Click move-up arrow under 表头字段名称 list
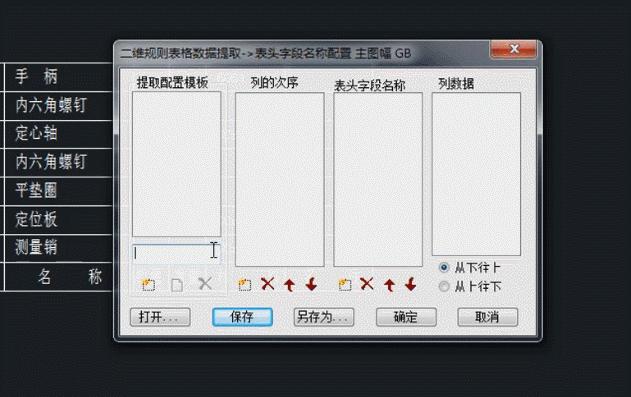 click(x=389, y=285)
